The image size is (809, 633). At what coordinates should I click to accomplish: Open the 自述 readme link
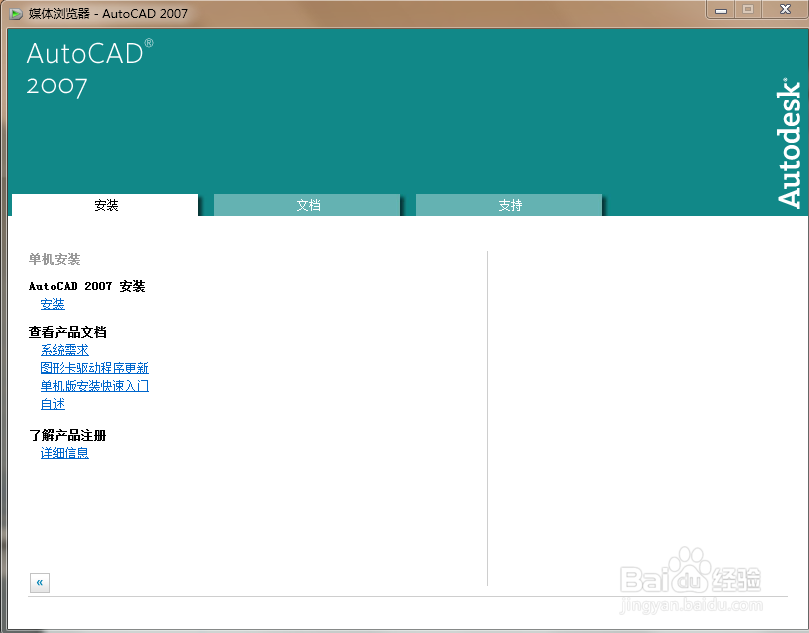click(x=53, y=404)
